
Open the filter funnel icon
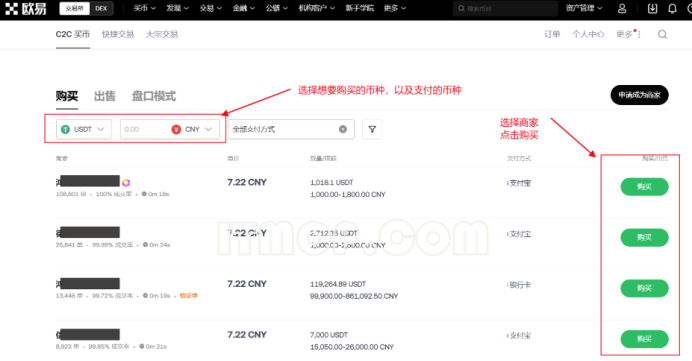(x=372, y=129)
